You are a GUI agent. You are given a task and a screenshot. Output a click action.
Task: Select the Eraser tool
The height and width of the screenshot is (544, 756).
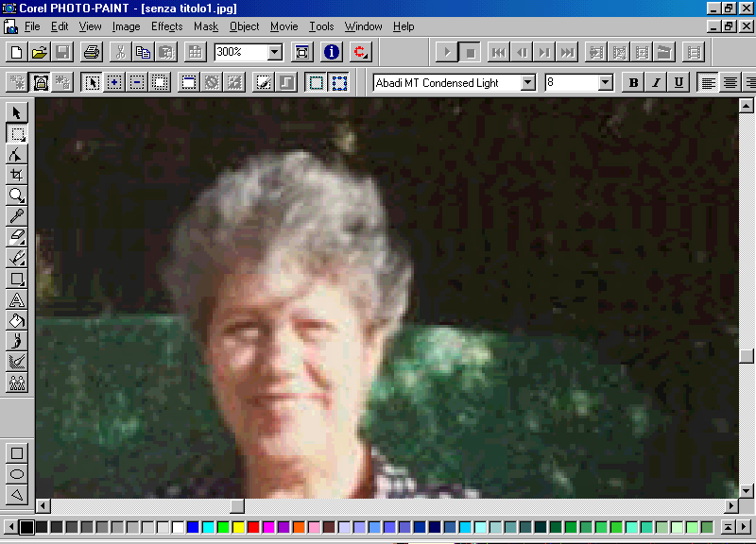pos(17,237)
